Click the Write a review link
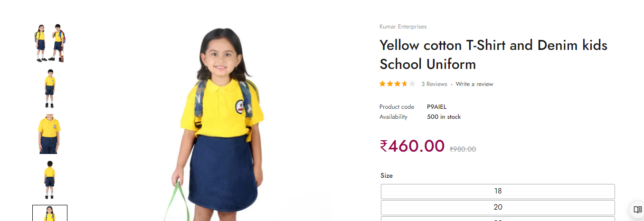644x221 pixels. tap(474, 84)
